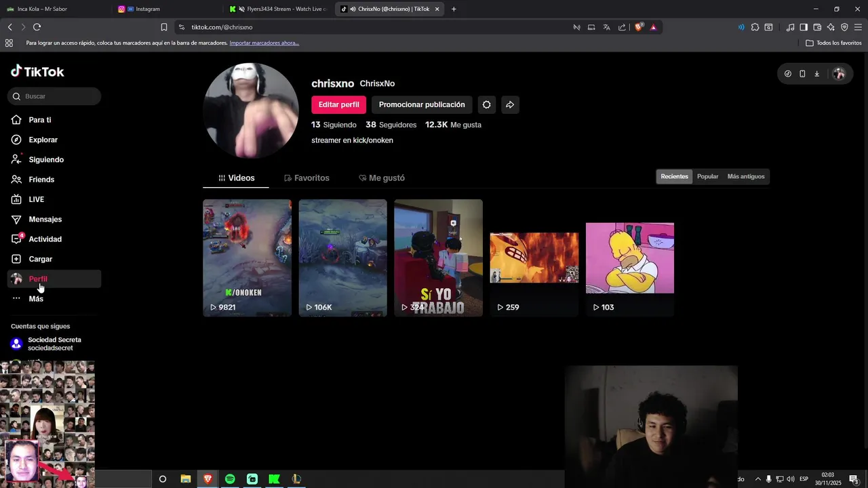Open Sociedad Secreta followed account
Screen dimensions: 868x488
pyautogui.click(x=54, y=344)
